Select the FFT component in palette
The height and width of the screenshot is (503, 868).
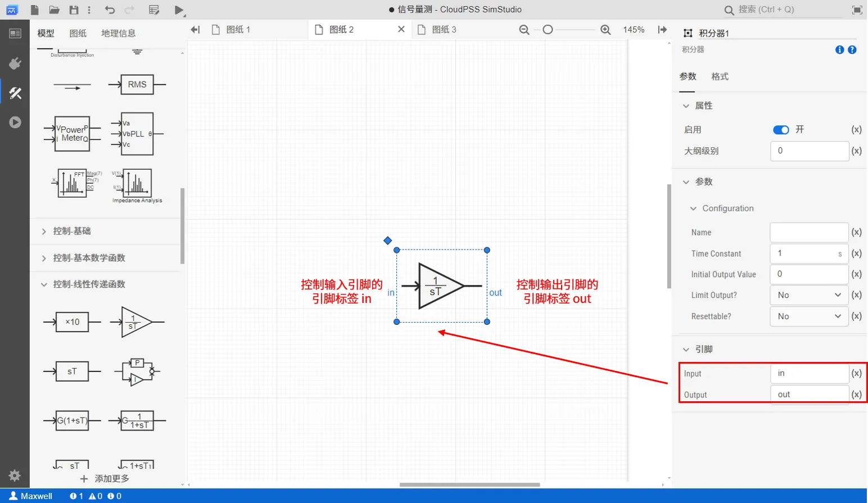tap(77, 183)
